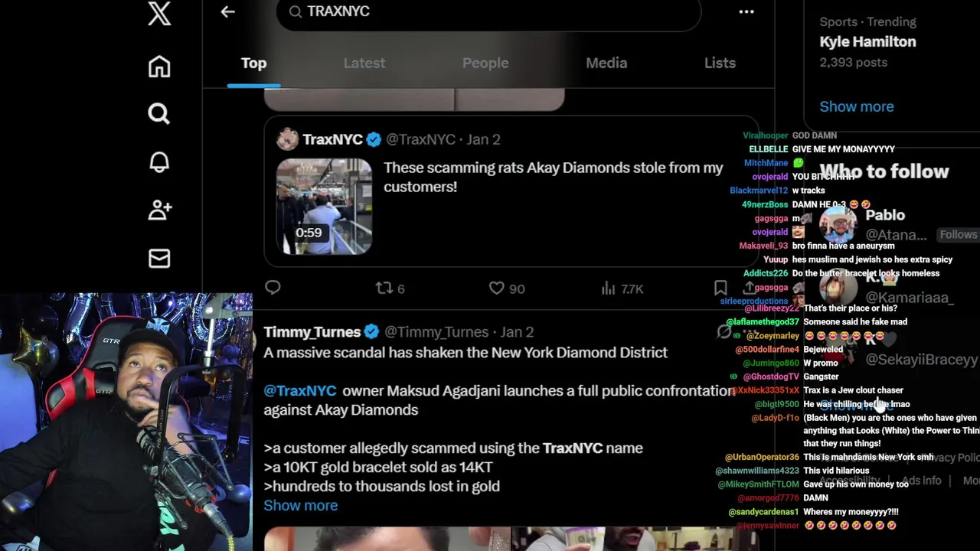Click TraxNYC verified badge
The image size is (980, 551).
[x=374, y=139]
